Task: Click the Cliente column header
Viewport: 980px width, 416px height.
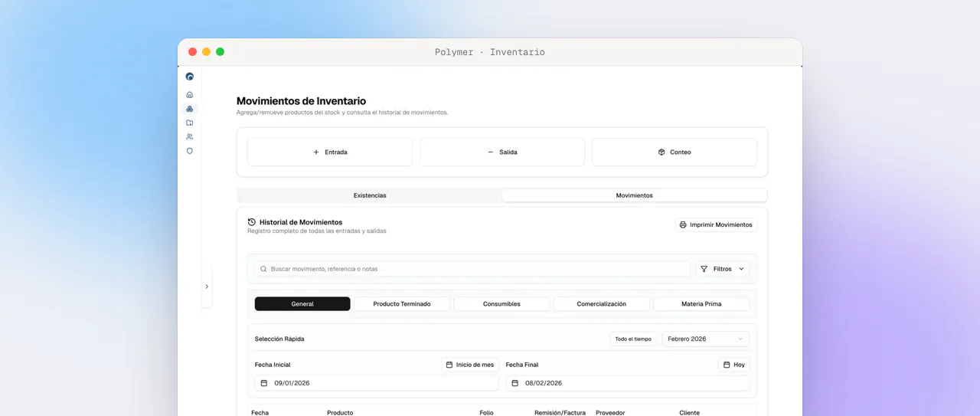Action: click(x=689, y=412)
